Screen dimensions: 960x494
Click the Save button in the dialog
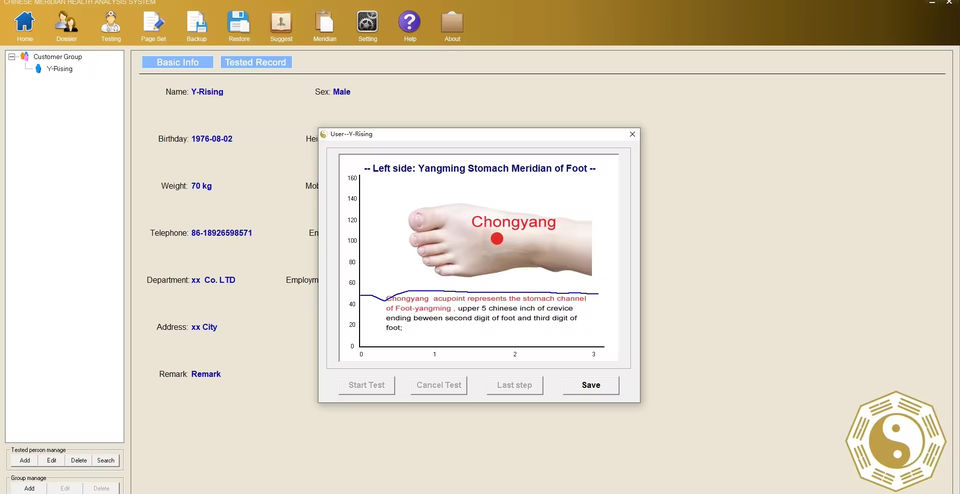point(591,385)
